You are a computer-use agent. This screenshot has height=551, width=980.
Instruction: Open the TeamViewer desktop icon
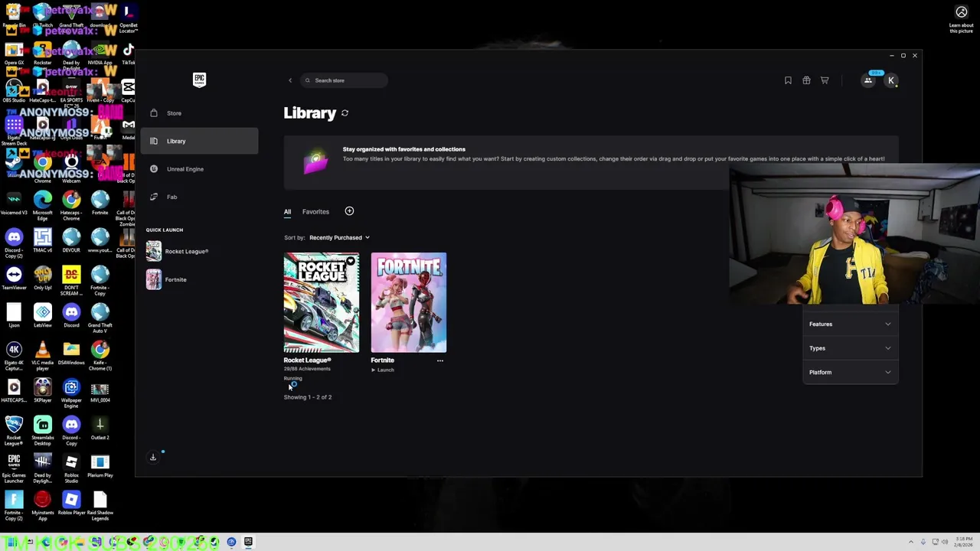coord(14,278)
